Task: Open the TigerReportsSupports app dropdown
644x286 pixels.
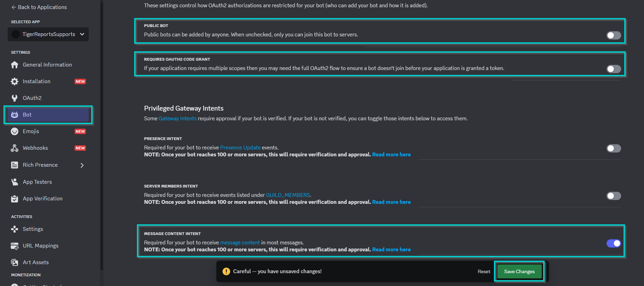Action: click(48, 34)
